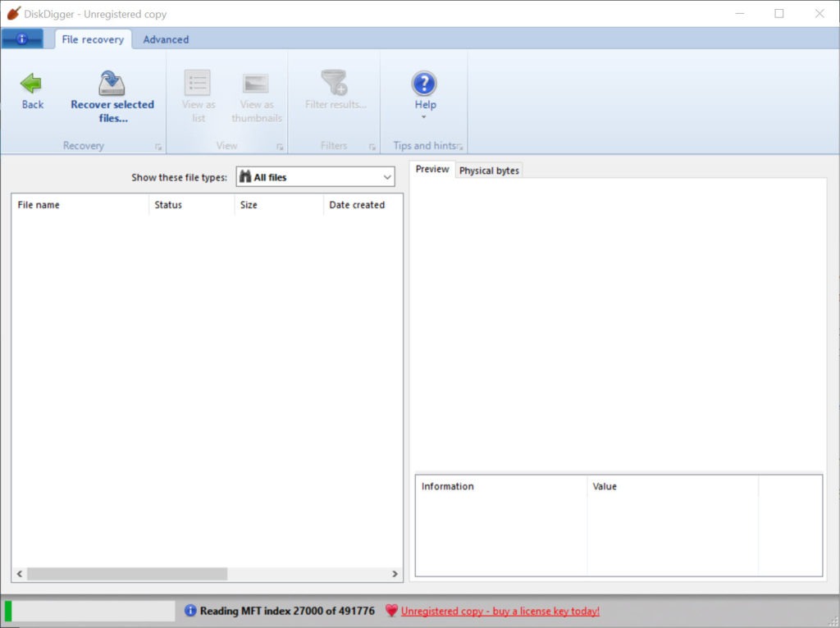The image size is (840, 628).
Task: Select the View as thumbnails icon
Action: pos(256,83)
